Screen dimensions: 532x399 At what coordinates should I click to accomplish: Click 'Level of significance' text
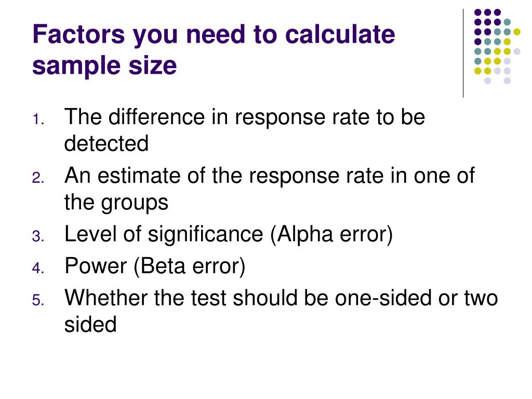tap(164, 235)
